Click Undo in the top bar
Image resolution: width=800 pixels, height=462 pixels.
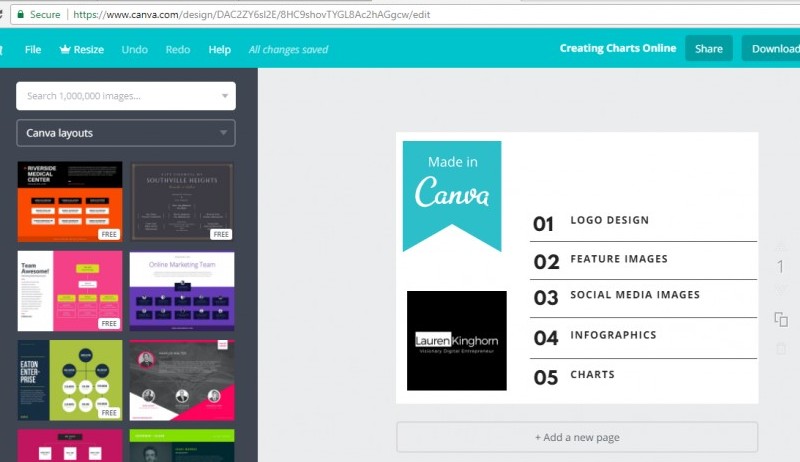[x=135, y=49]
